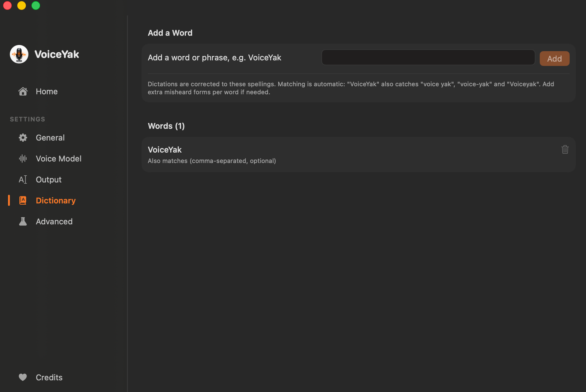This screenshot has width=586, height=392.
Task: Click the 'Add a word or phrase' label
Action: tap(214, 57)
